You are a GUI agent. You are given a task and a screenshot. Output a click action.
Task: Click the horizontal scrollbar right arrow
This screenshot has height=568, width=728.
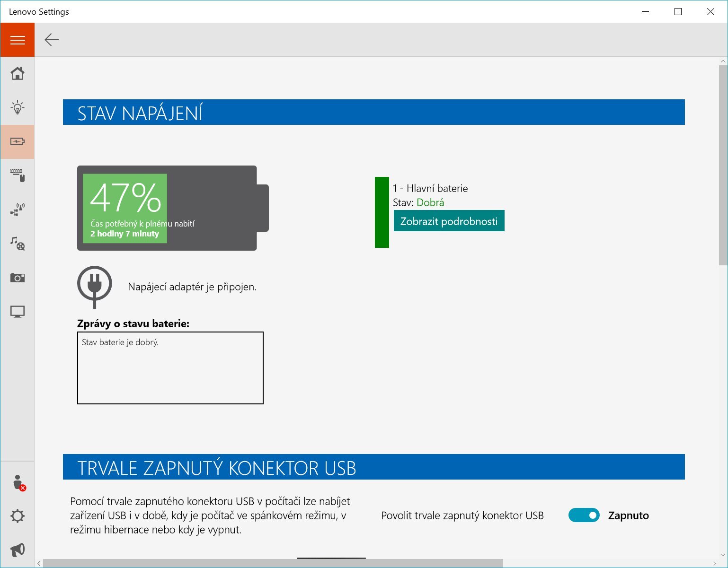714,563
